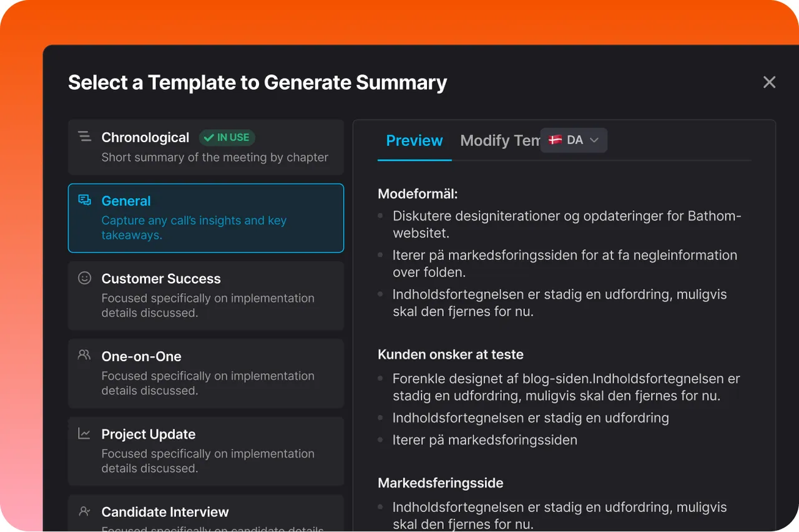Switch to the Preview tab
The width and height of the screenshot is (799, 532).
tap(414, 141)
